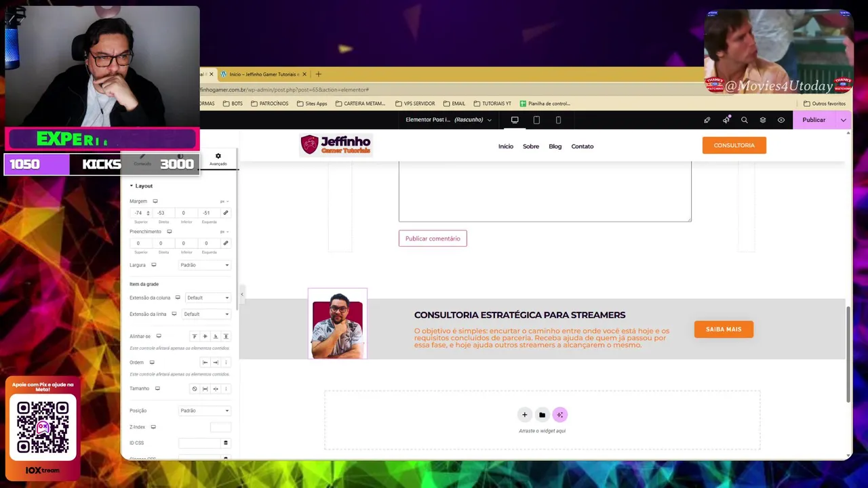Open a new browser tab
Image resolution: width=868 pixels, height=488 pixels.
[318, 74]
